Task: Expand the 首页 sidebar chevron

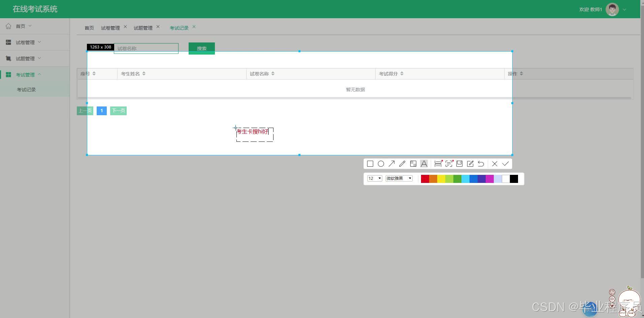Action: point(30,26)
